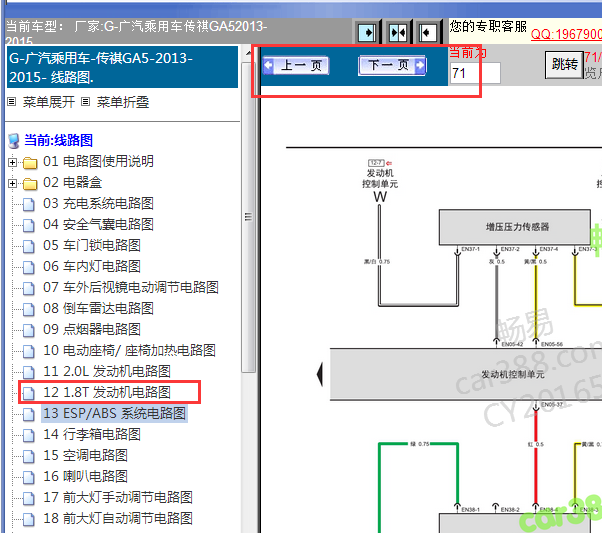
Task: Go to next page 下一页
Action: pos(392,66)
